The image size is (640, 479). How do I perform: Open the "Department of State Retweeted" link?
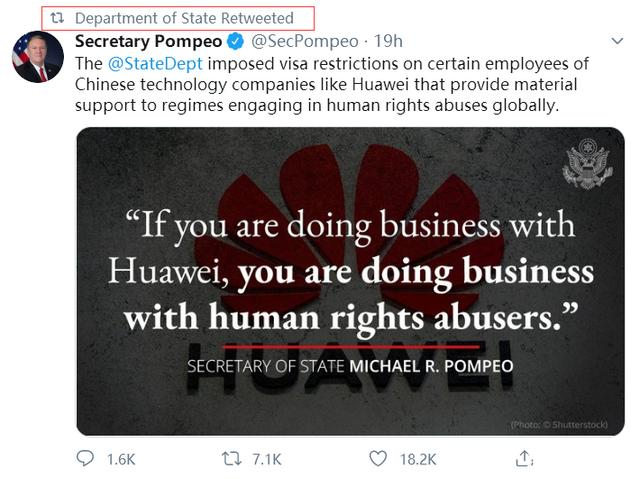pos(184,18)
